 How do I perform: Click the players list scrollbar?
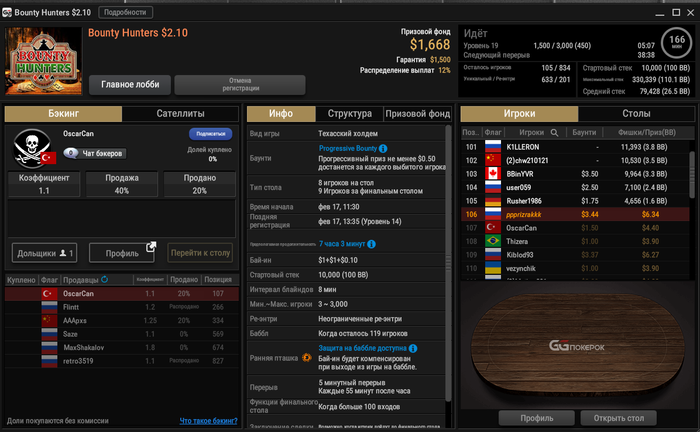[x=692, y=174]
